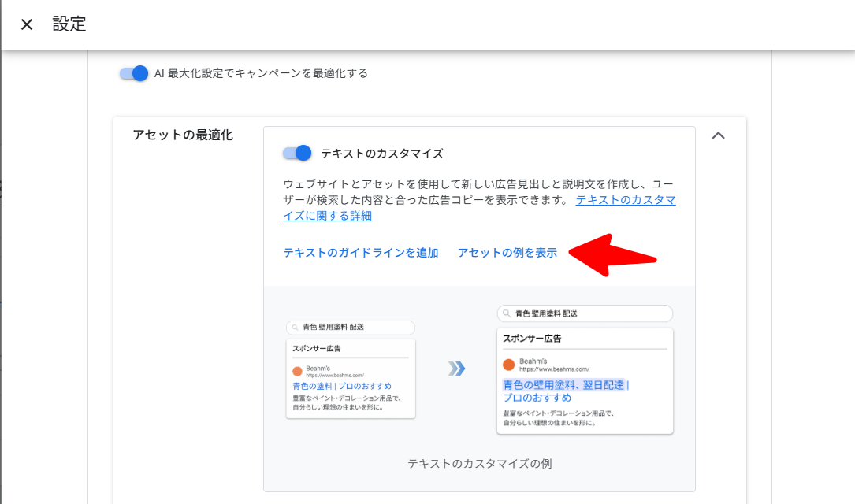
Task: Click the left example ad preview card
Action: click(x=351, y=379)
